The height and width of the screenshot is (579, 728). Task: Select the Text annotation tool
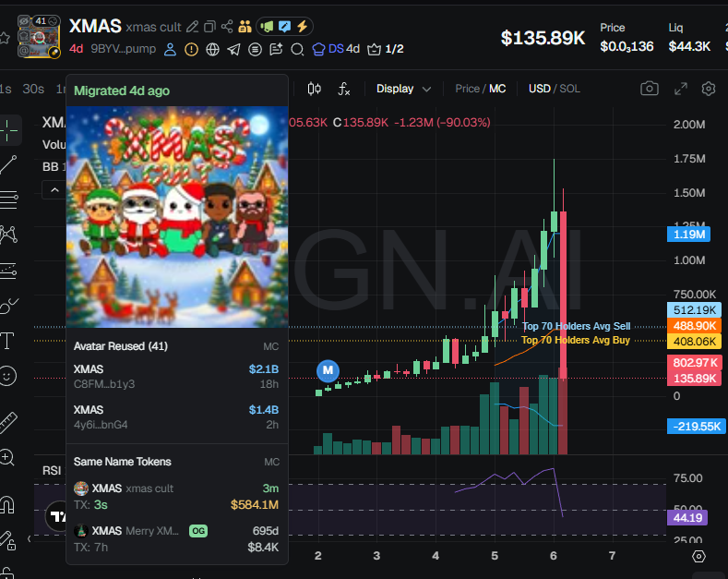[x=7, y=341]
